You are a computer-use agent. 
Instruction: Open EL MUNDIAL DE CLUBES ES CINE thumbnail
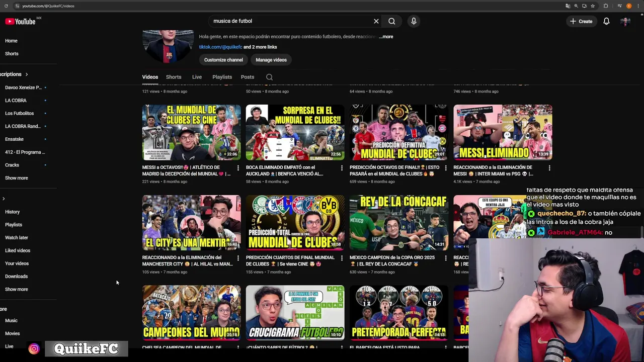point(191,132)
